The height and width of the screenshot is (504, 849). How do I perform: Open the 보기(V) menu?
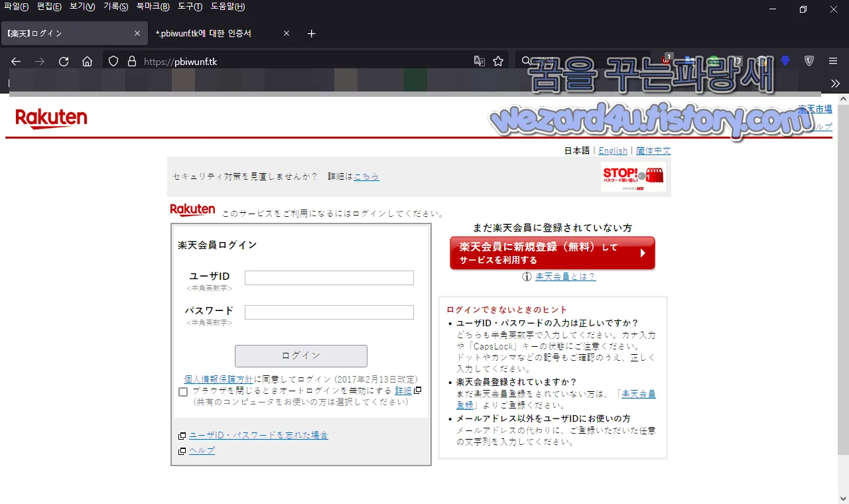pyautogui.click(x=82, y=7)
